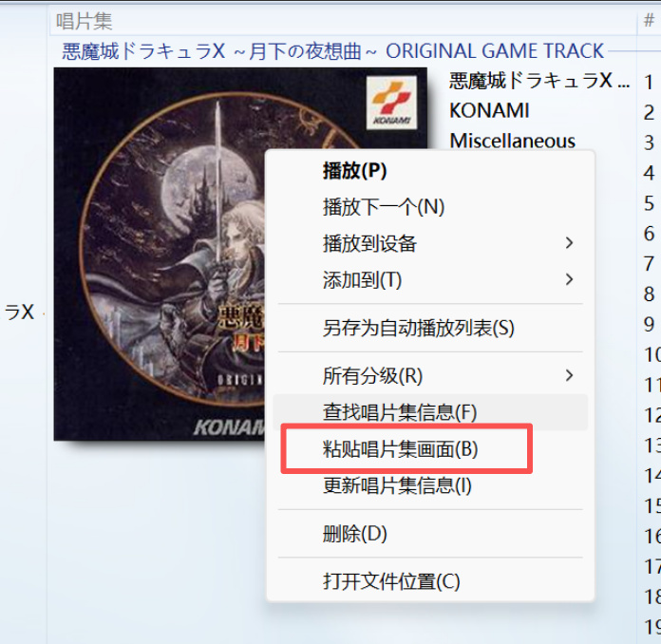
Task: Select track number 1 row
Action: 649,83
